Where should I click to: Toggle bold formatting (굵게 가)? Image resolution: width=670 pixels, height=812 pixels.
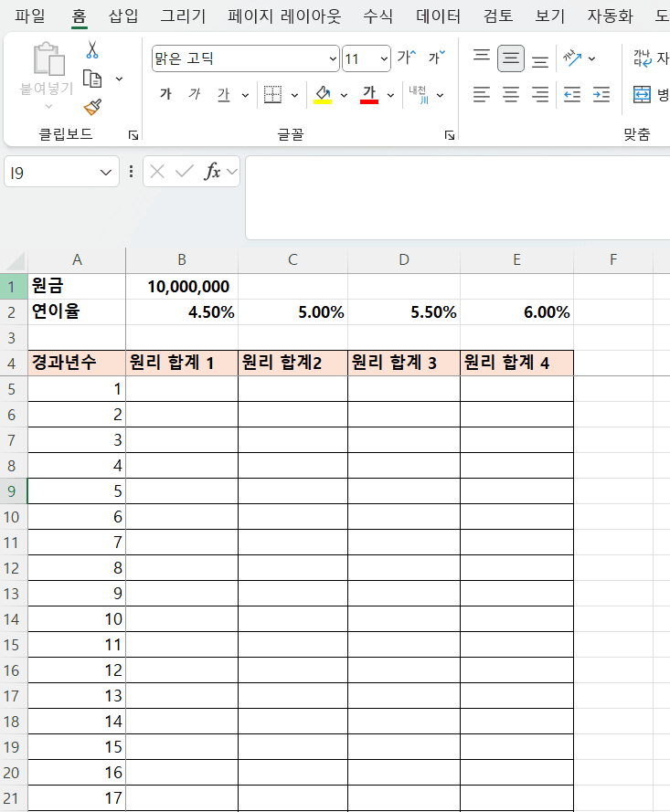[x=165, y=94]
